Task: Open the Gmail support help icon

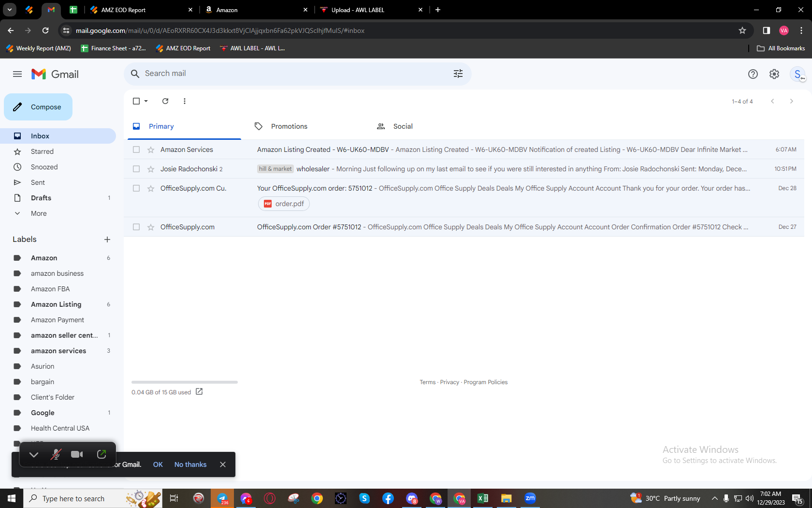Action: [753, 74]
